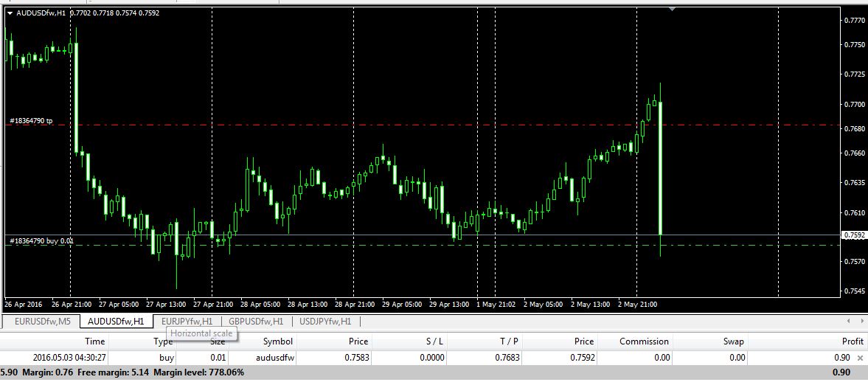This screenshot has width=868, height=385.
Task: Click the stop loss value 0.0000
Action: tap(431, 358)
